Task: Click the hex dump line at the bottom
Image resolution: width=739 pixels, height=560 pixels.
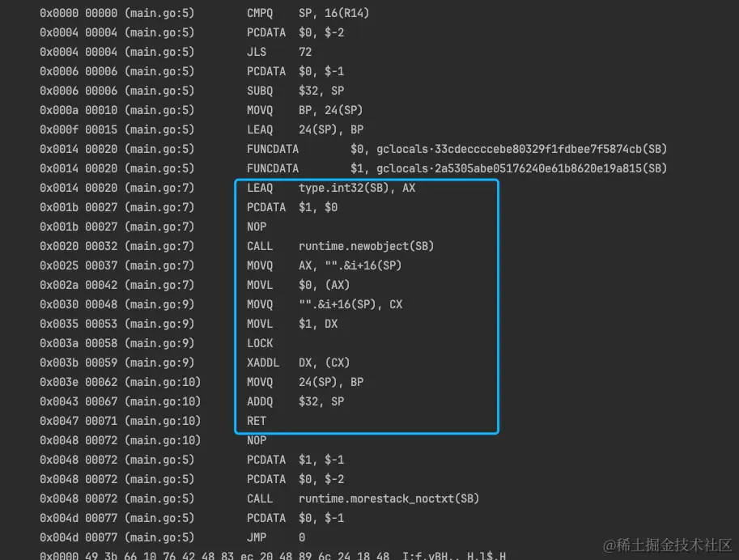Action: click(273, 555)
